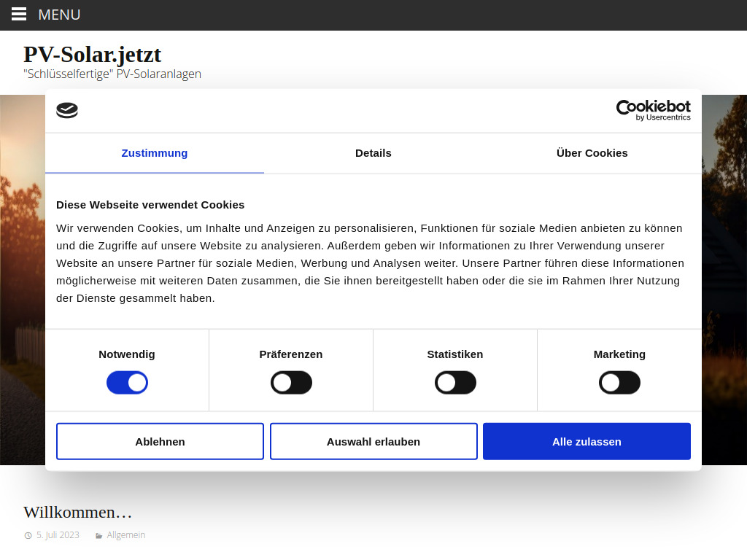The image size is (747, 560).
Task: Click the Notwendig toggle switch
Action: (127, 382)
